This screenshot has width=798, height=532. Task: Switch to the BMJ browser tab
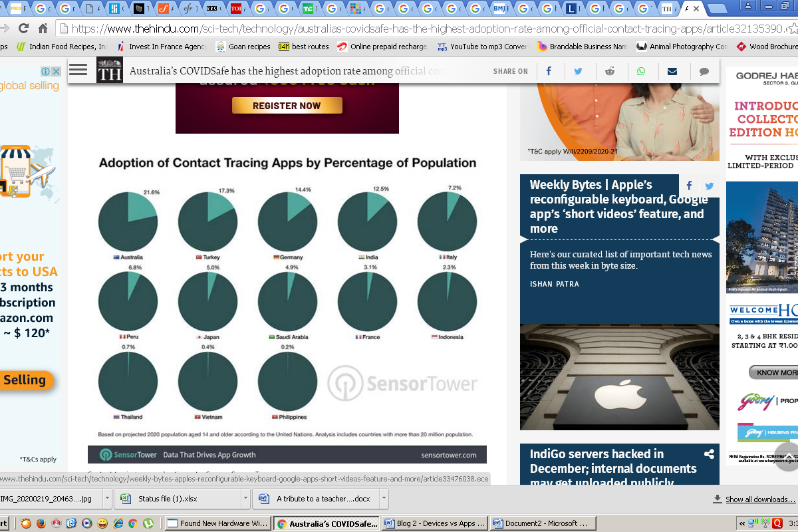[x=500, y=9]
